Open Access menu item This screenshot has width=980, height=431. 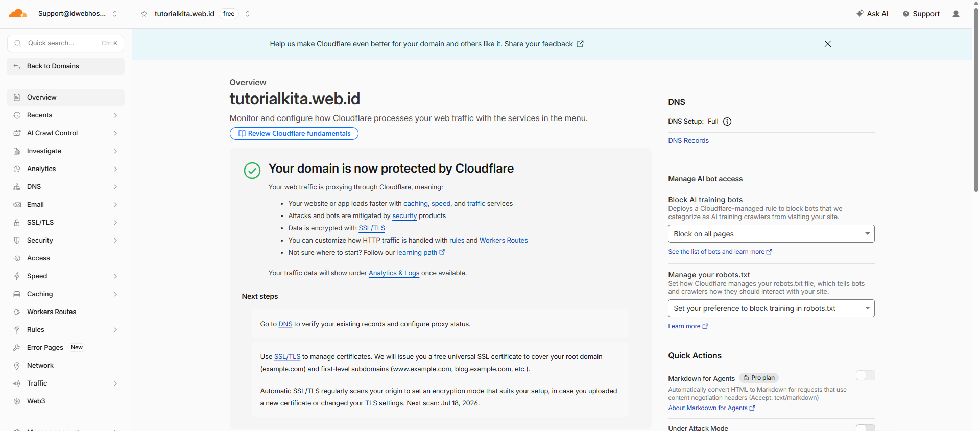point(65,258)
